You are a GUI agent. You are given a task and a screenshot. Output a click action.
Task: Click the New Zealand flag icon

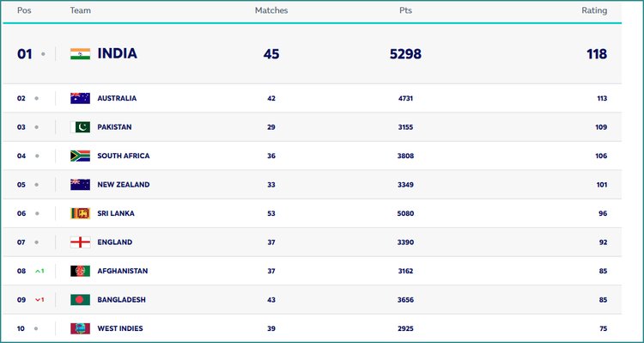tap(80, 185)
